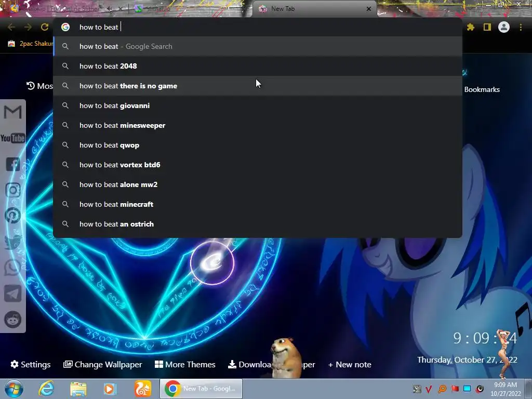Open the YouTube sidebar shortcut
Image resolution: width=532 pixels, height=399 pixels.
pos(12,138)
